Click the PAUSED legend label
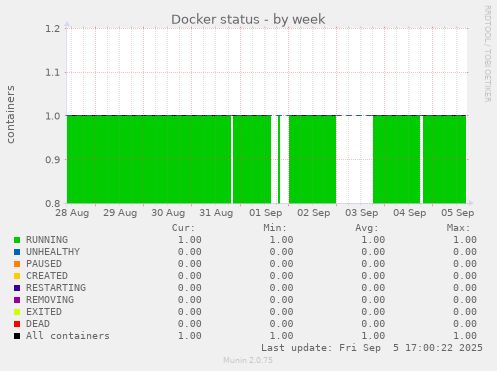 (44, 264)
